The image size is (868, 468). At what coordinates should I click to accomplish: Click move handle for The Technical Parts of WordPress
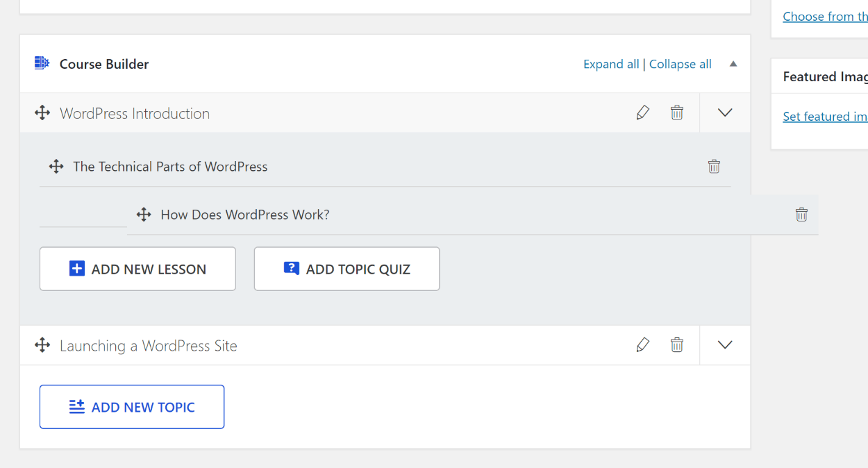(56, 167)
